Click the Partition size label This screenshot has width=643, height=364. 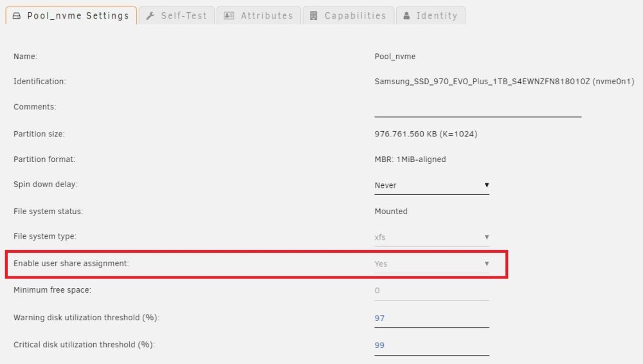39,134
